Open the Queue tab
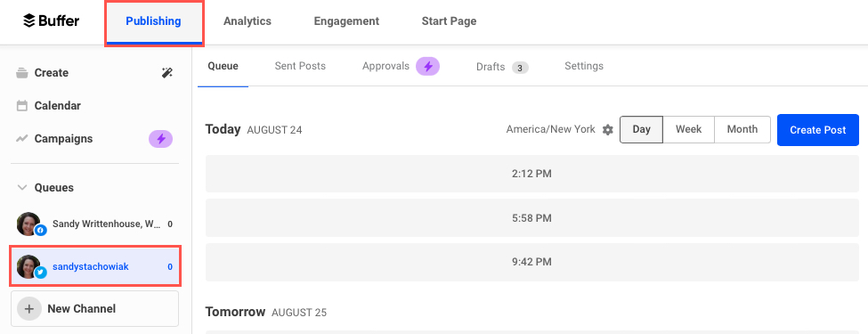This screenshot has width=868, height=334. [x=223, y=67]
